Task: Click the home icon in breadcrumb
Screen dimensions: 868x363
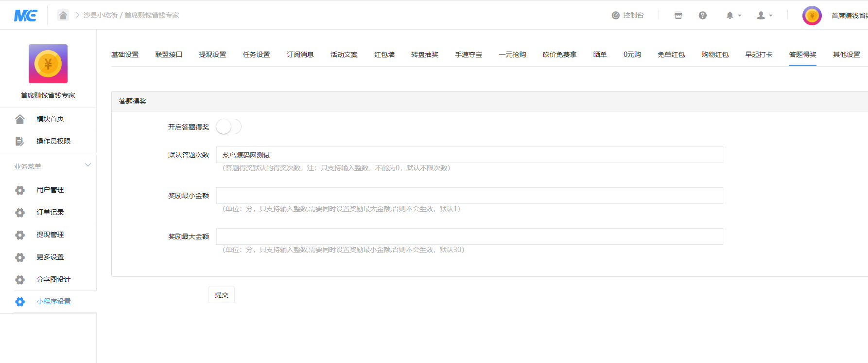Action: click(x=63, y=15)
